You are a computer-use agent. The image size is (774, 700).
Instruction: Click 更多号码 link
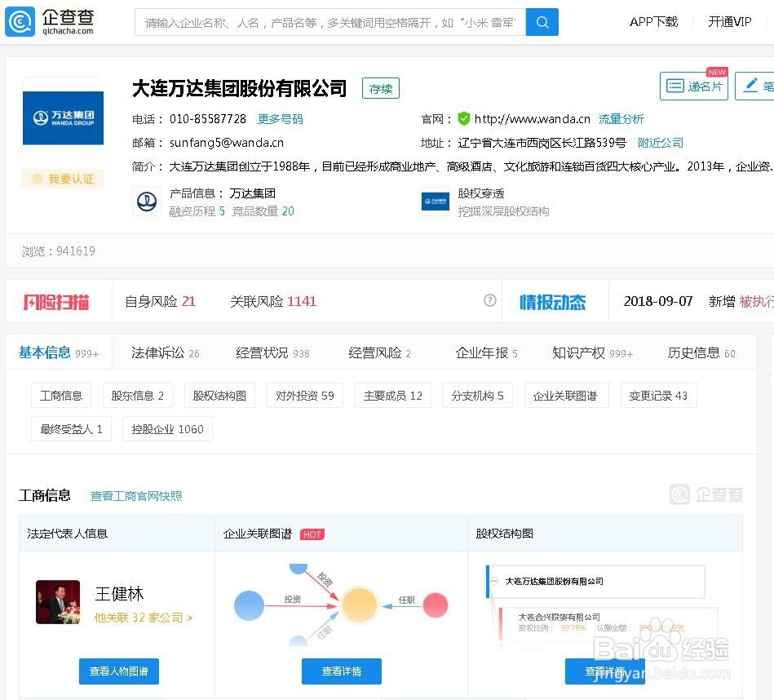[x=281, y=119]
